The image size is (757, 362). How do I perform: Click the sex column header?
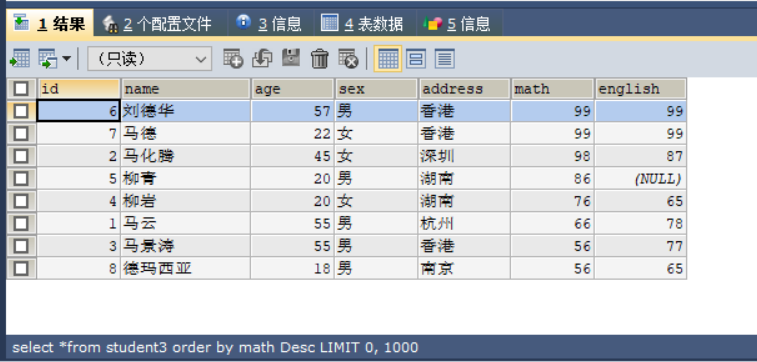coord(376,89)
